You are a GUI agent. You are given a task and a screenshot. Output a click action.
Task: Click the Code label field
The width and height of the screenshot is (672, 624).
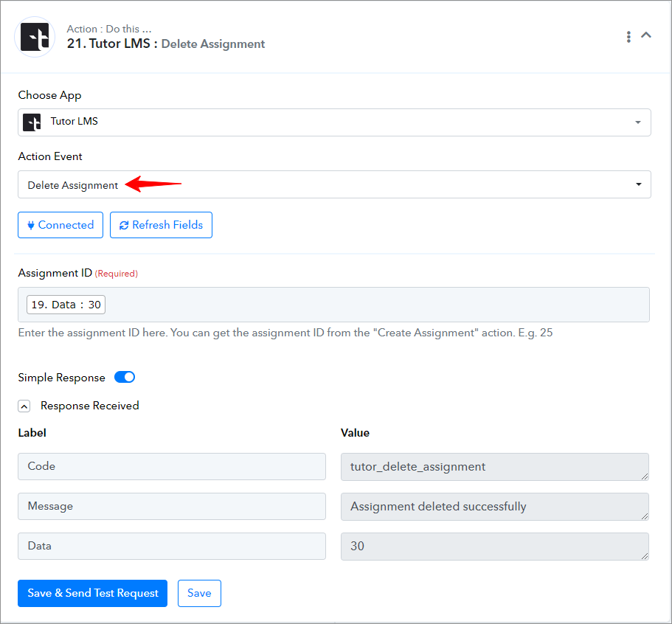(172, 466)
